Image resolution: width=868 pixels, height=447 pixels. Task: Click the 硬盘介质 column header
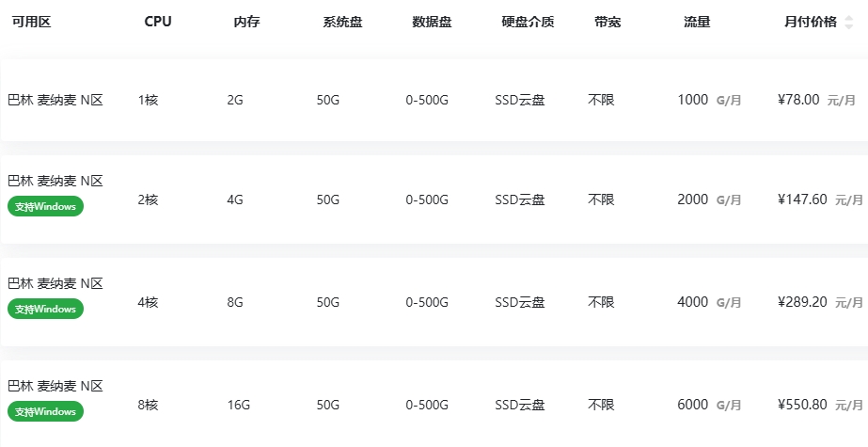tap(529, 23)
